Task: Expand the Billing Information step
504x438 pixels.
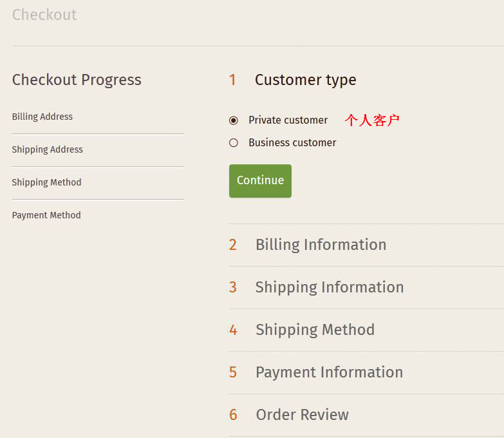Action: click(x=321, y=245)
